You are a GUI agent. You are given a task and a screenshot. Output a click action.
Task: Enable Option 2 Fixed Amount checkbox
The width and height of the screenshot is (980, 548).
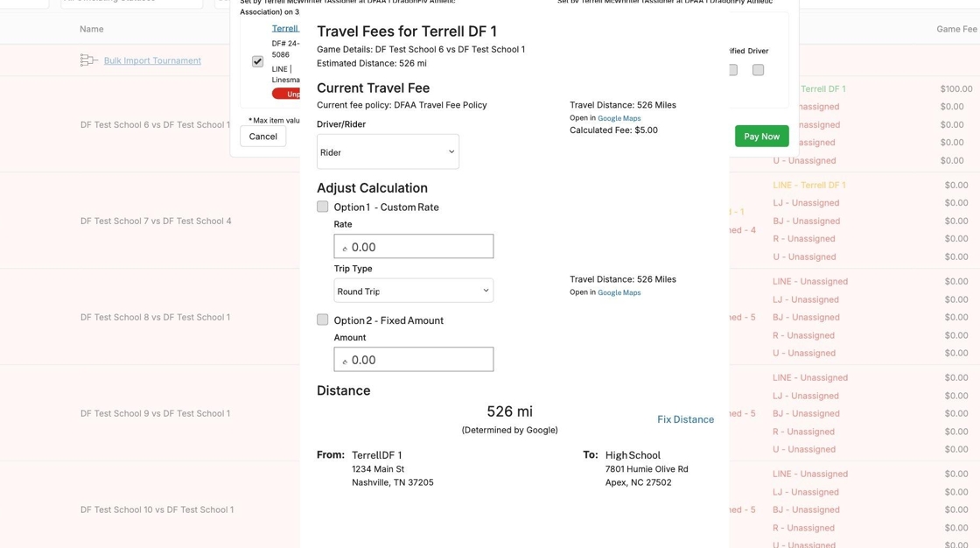pyautogui.click(x=323, y=320)
